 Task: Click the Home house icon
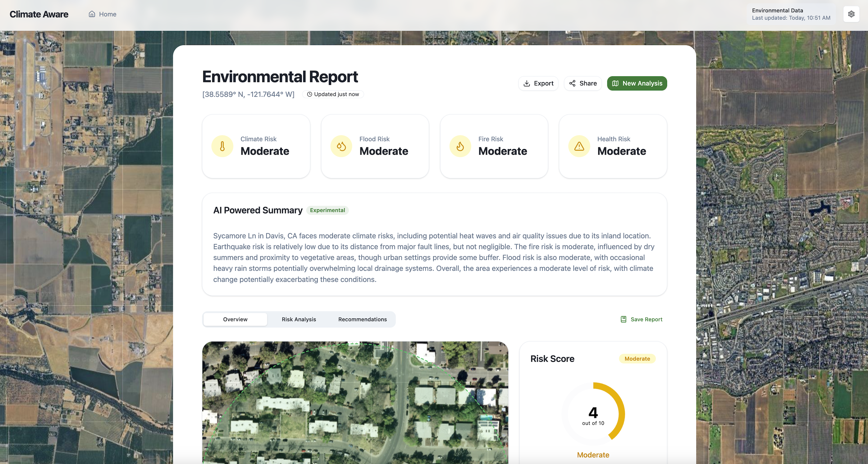click(x=92, y=14)
